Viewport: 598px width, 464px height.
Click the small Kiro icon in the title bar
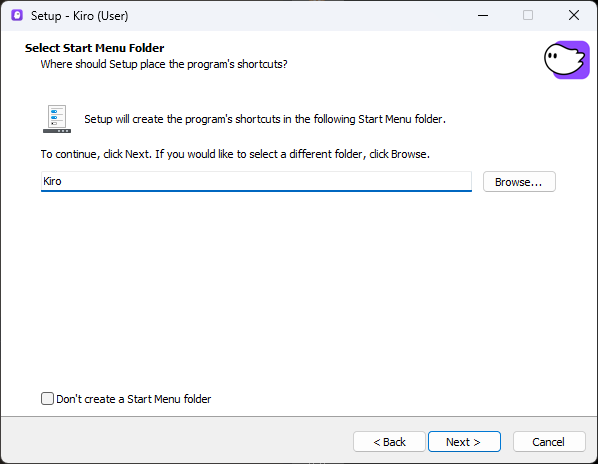coord(17,15)
